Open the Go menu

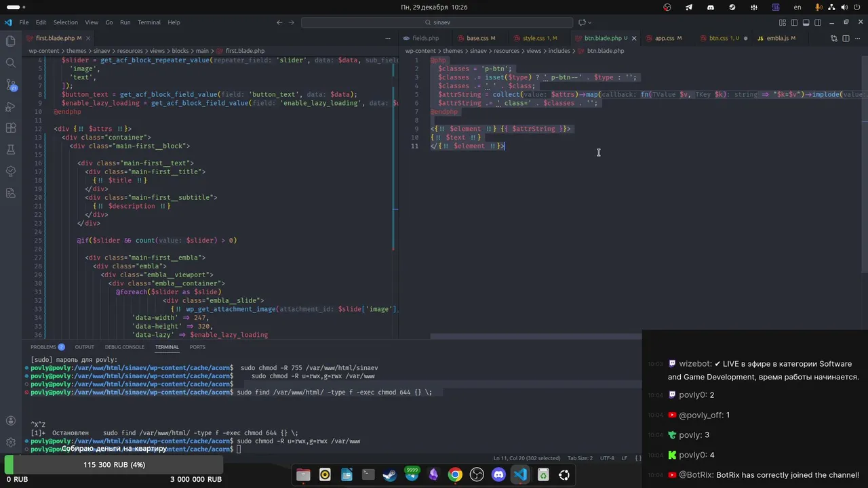point(109,22)
